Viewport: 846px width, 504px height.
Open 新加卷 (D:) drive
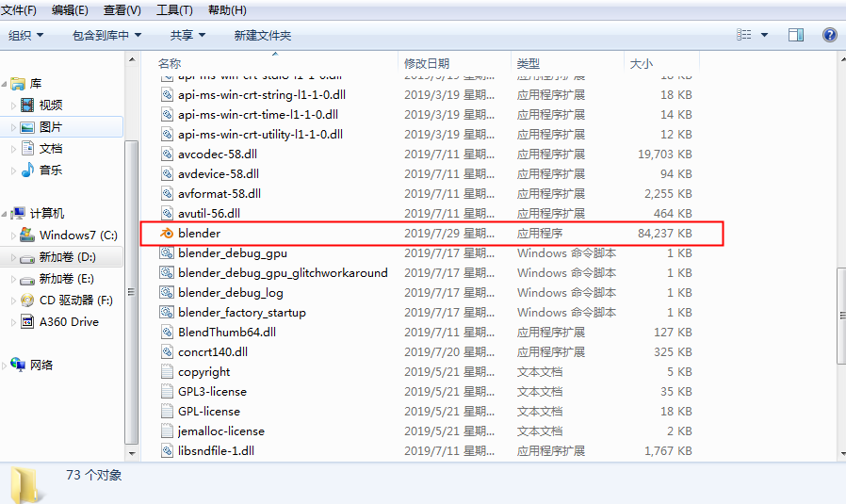point(67,257)
